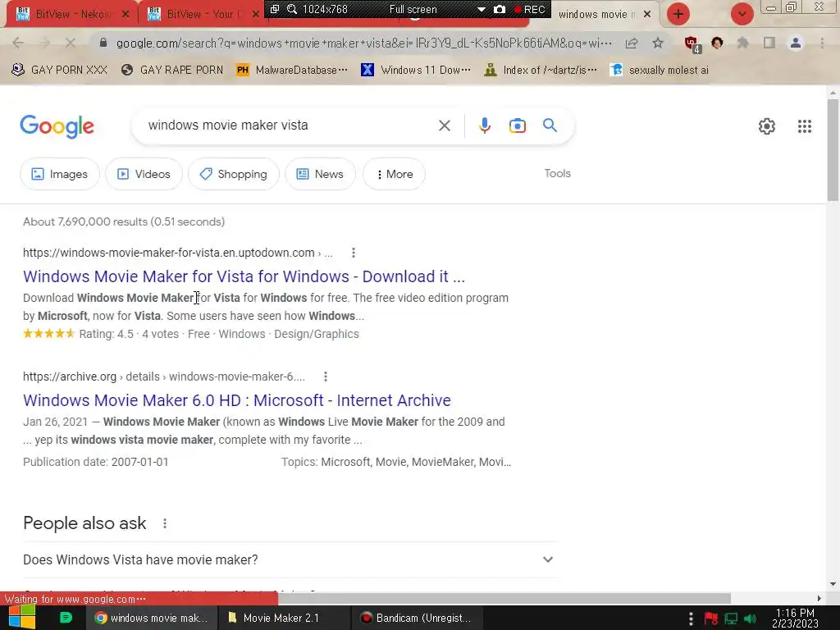Viewport: 840px width, 630px height.
Task: Bookmark page with star icon
Action: pyautogui.click(x=658, y=43)
